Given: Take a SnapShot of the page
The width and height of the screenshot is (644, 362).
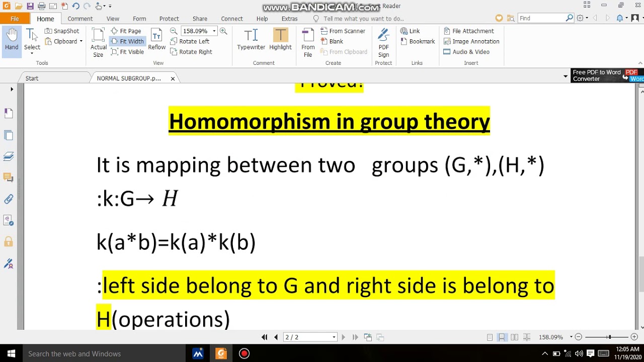Looking at the screenshot, I should coord(62,31).
